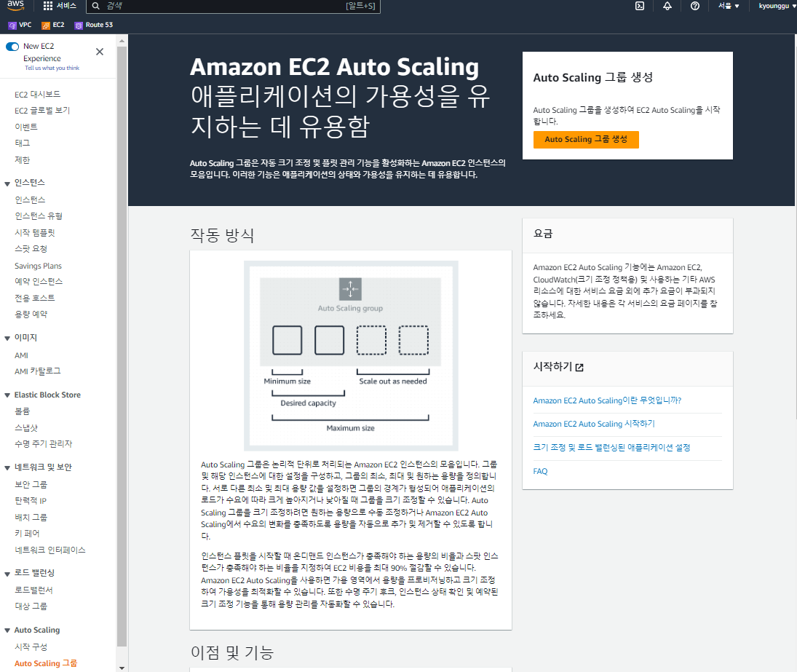Click the VPC shortcut icon
Image resolution: width=797 pixels, height=672 pixels.
(x=12, y=25)
